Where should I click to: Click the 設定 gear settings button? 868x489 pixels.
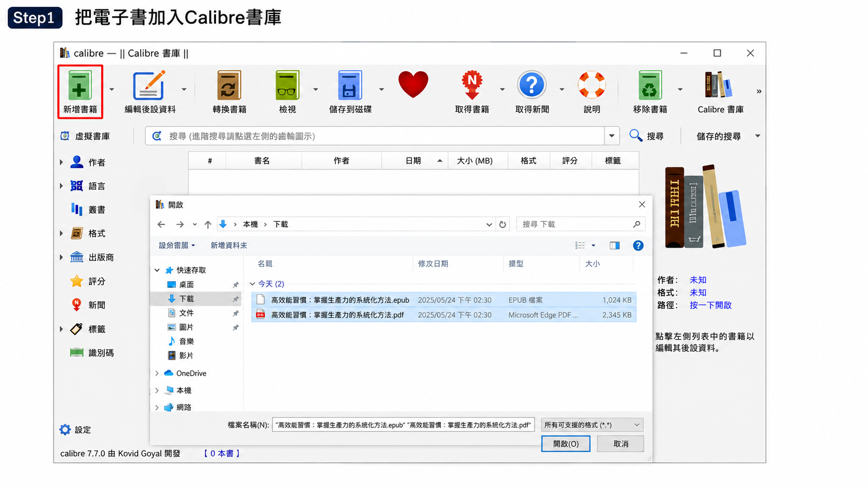(75, 430)
